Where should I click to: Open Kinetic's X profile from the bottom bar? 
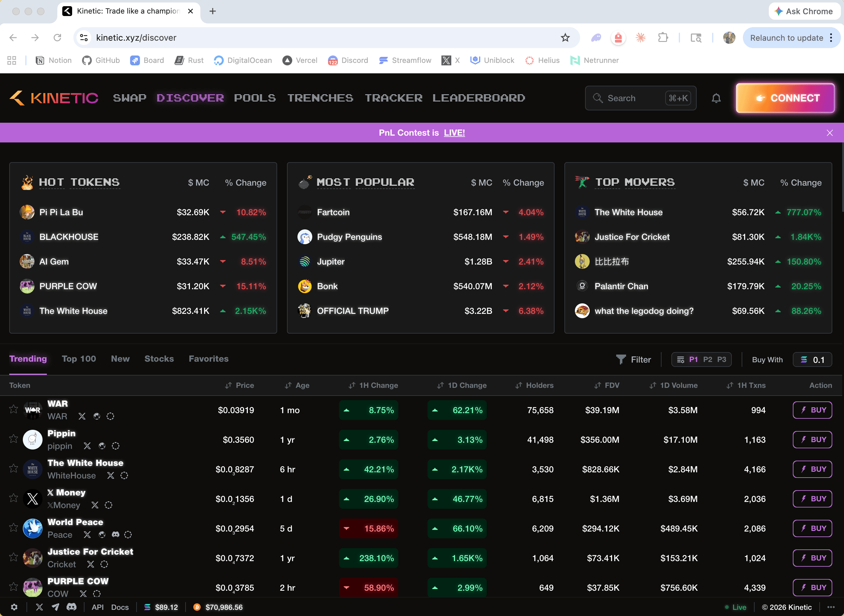pyautogui.click(x=39, y=607)
